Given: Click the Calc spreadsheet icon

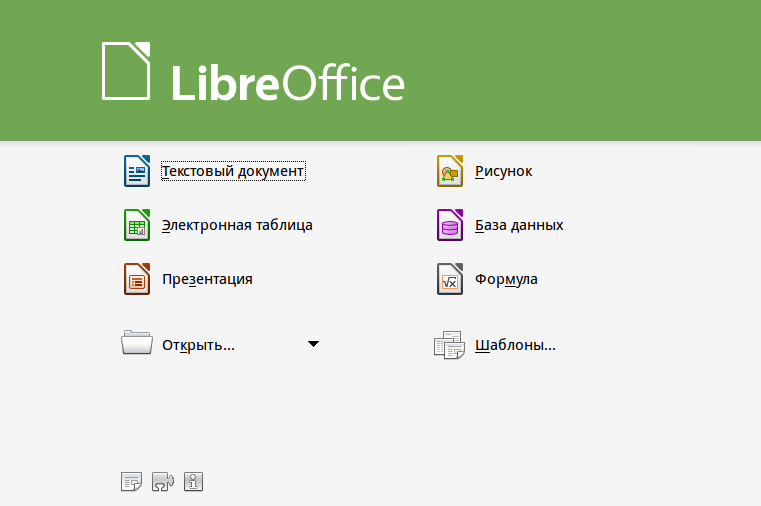Looking at the screenshot, I should pyautogui.click(x=136, y=225).
